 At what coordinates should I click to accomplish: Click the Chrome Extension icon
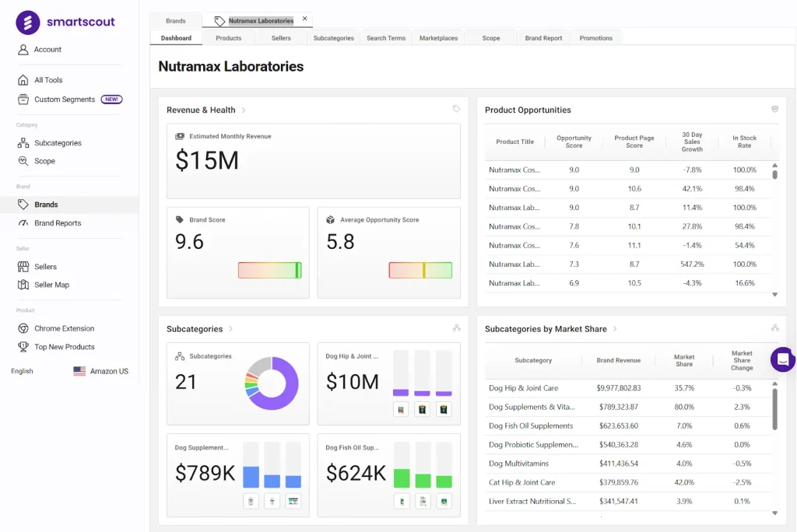(23, 328)
